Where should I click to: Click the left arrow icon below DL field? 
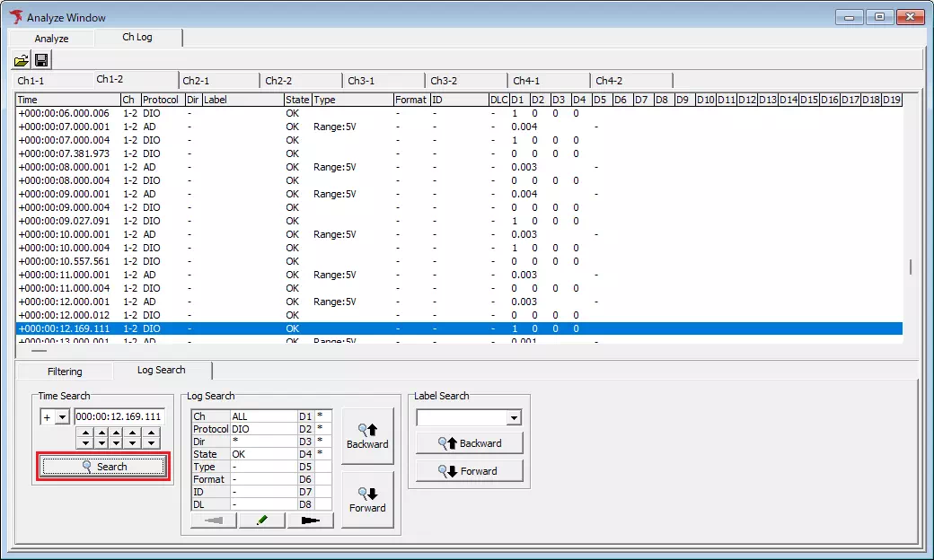[212, 520]
